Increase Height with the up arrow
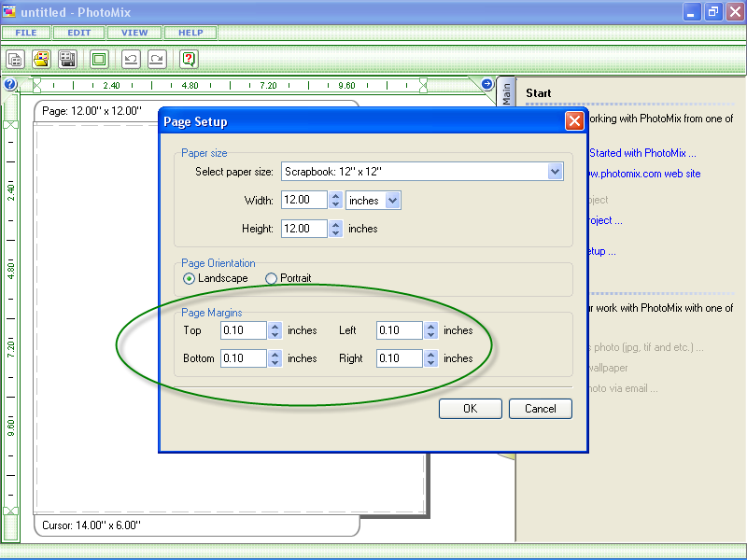 coord(336,224)
